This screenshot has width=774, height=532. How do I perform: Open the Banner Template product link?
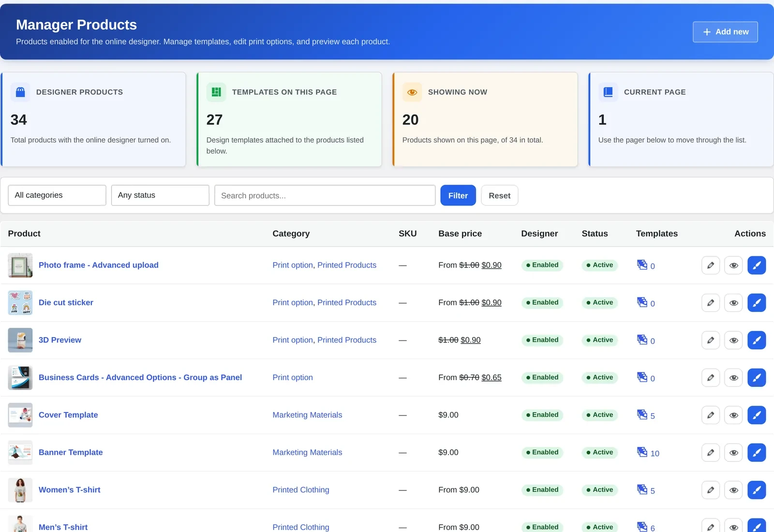[x=71, y=453]
